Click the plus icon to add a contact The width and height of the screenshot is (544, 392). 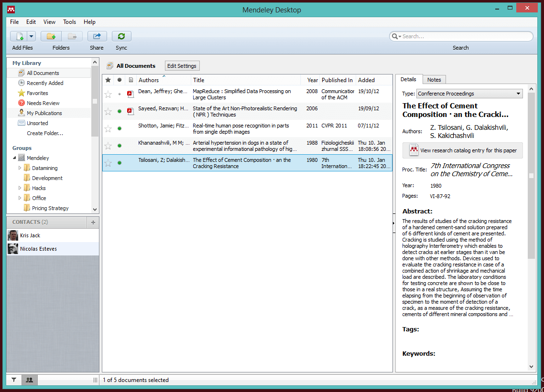93,222
